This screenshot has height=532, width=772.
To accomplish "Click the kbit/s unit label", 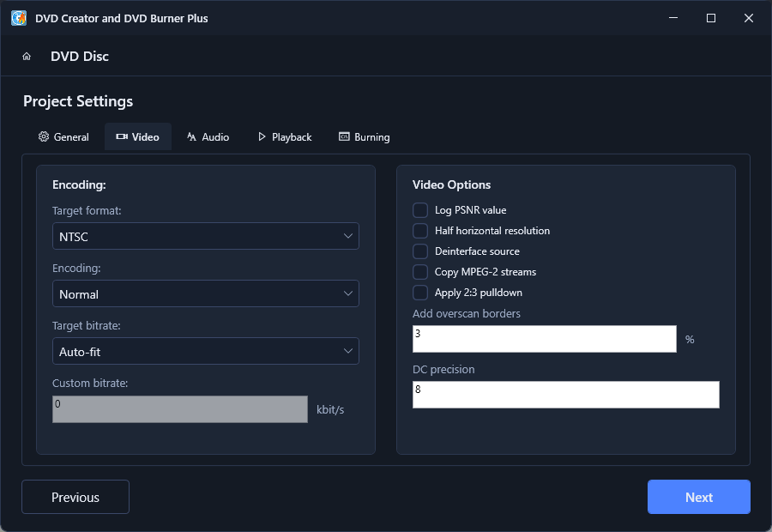I will (x=330, y=409).
